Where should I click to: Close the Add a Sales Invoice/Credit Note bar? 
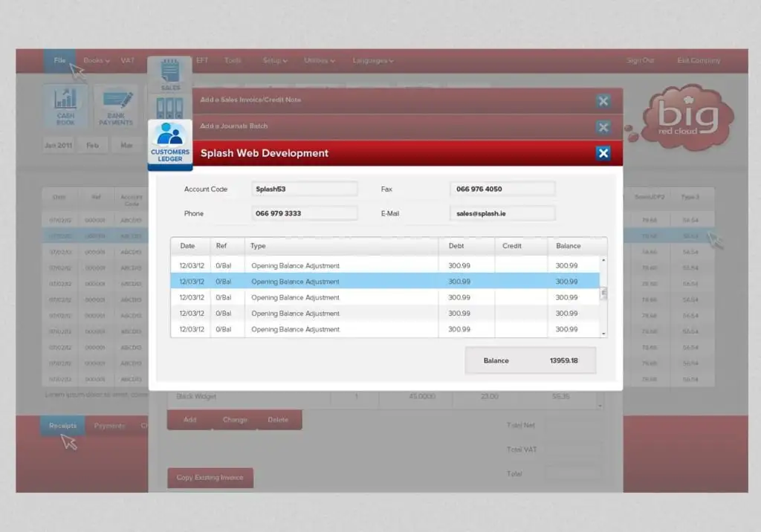pyautogui.click(x=603, y=101)
